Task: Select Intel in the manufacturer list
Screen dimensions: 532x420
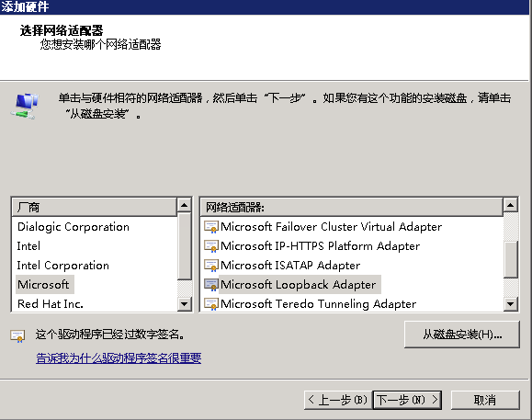Action: (x=28, y=246)
